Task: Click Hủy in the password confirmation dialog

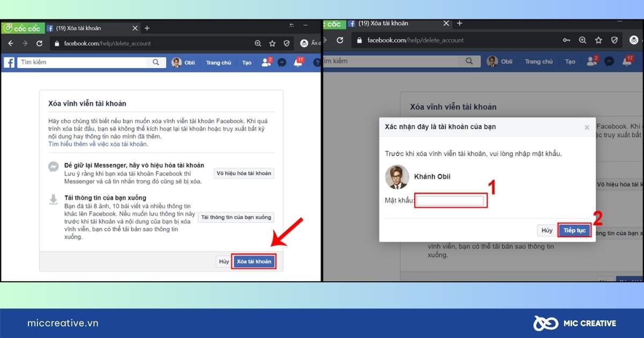Action: [547, 230]
